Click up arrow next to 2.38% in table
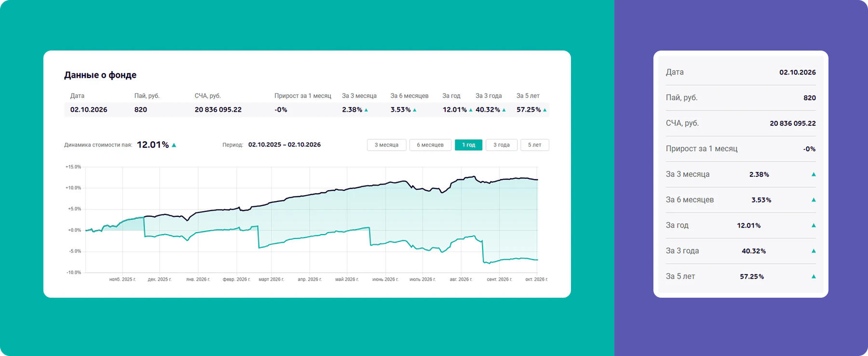This screenshot has height=356, width=868. tap(366, 110)
